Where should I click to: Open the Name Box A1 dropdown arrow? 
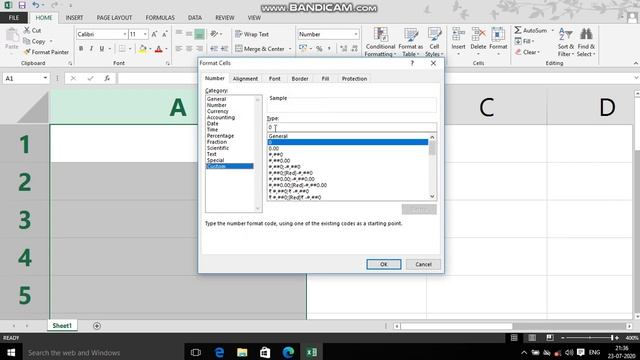45,78
